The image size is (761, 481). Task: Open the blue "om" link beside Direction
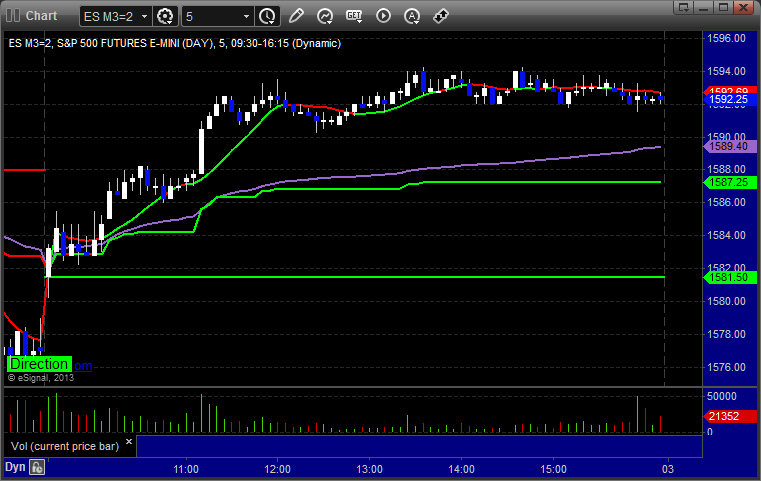click(83, 365)
